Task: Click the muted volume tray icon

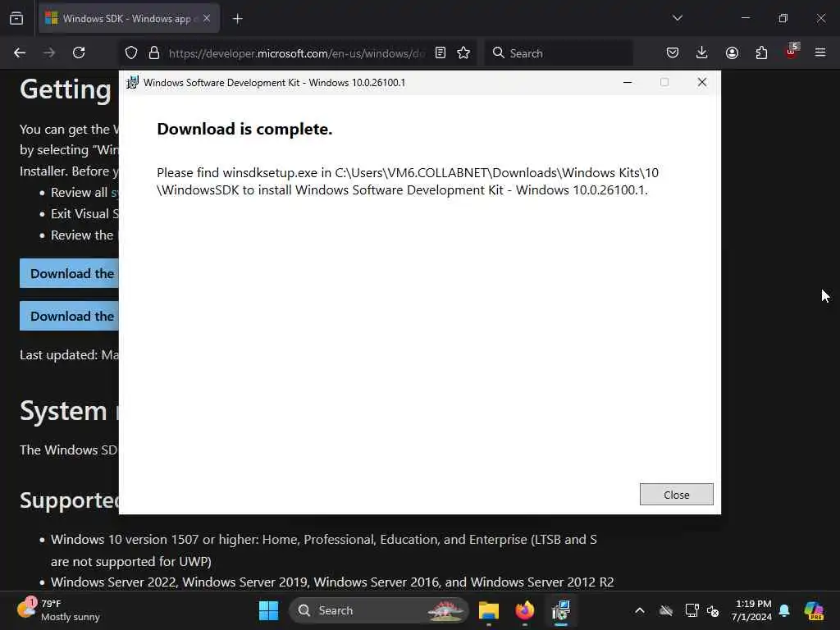Action: pos(713,610)
